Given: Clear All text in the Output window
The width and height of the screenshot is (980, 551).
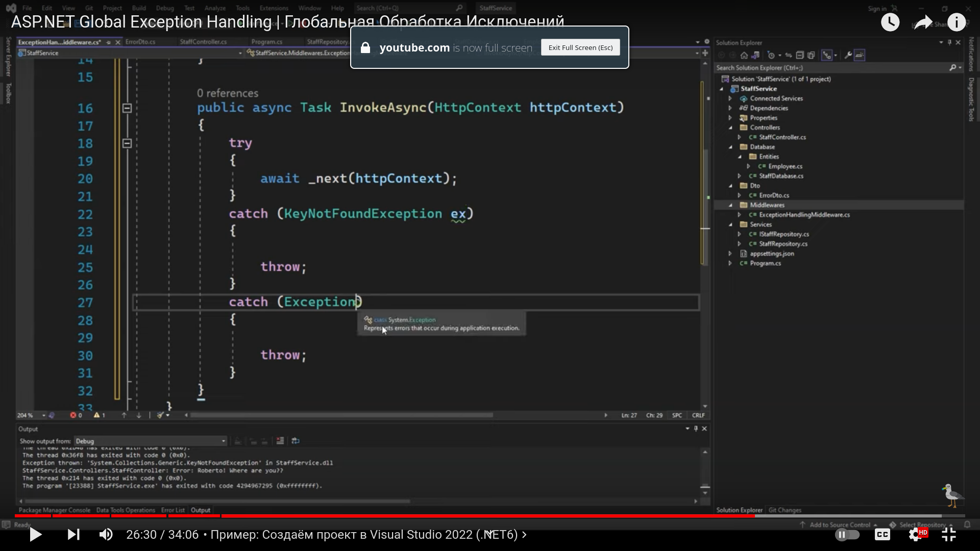Looking at the screenshot, I should tap(280, 441).
